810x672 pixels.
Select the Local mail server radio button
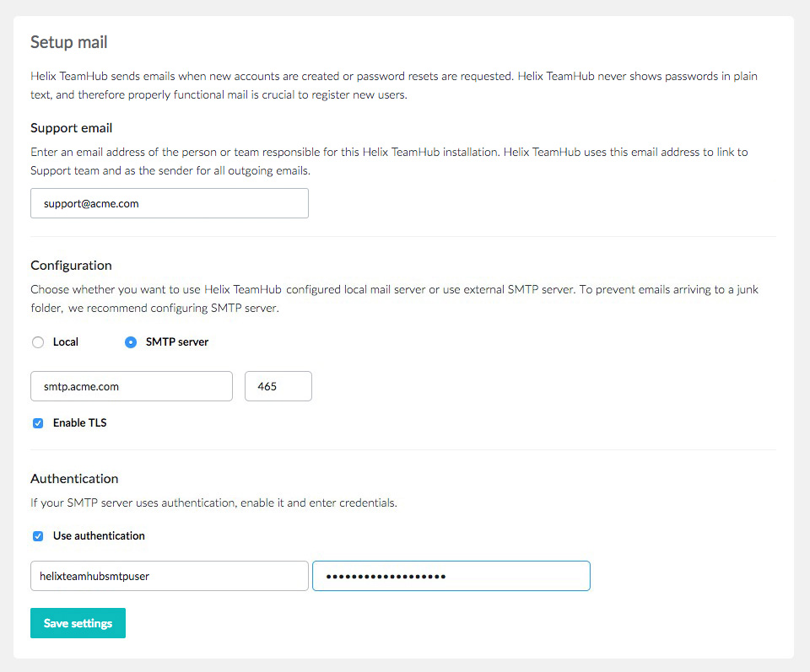37,341
